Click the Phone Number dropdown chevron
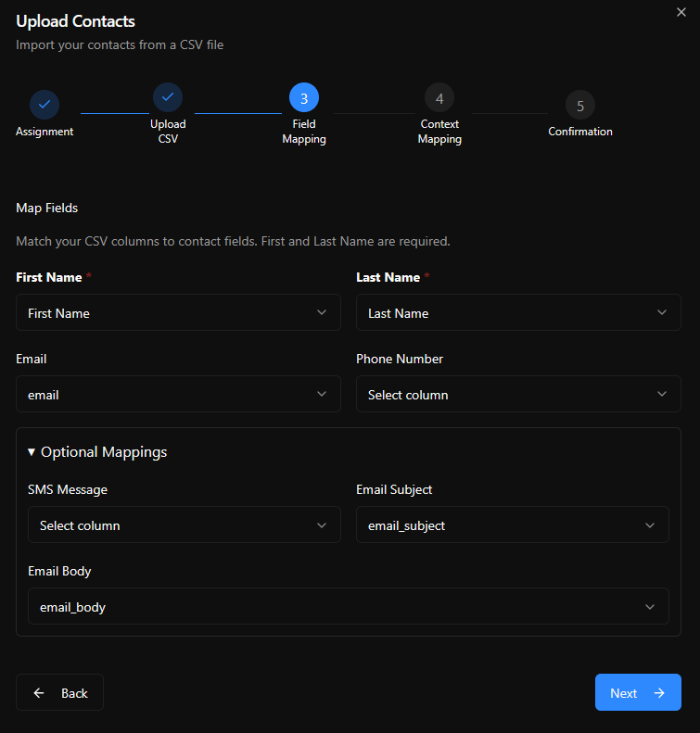This screenshot has width=700, height=733. (662, 395)
